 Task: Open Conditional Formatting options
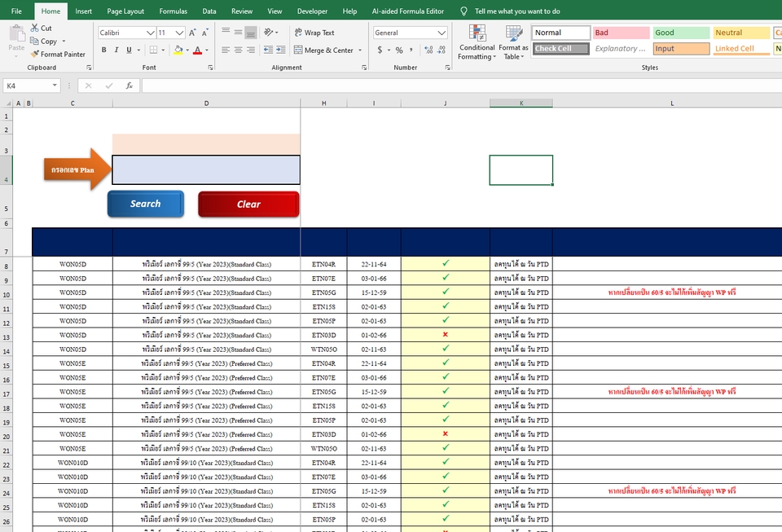coord(477,42)
